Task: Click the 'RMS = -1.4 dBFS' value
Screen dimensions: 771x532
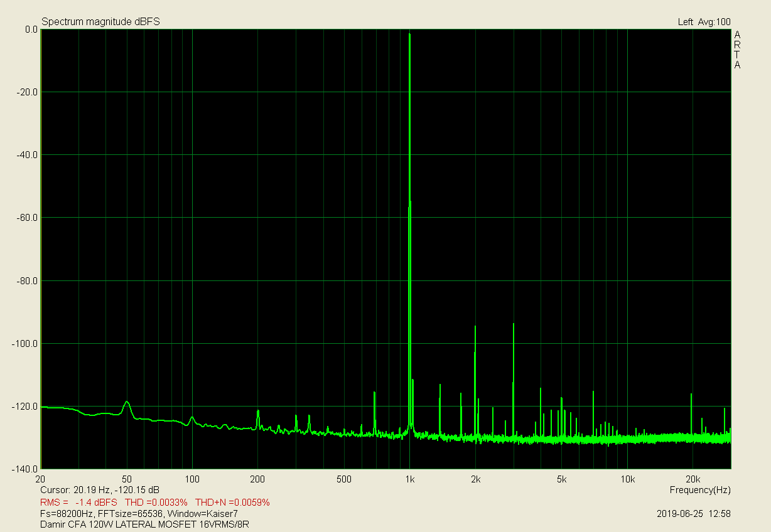Action: (x=78, y=503)
